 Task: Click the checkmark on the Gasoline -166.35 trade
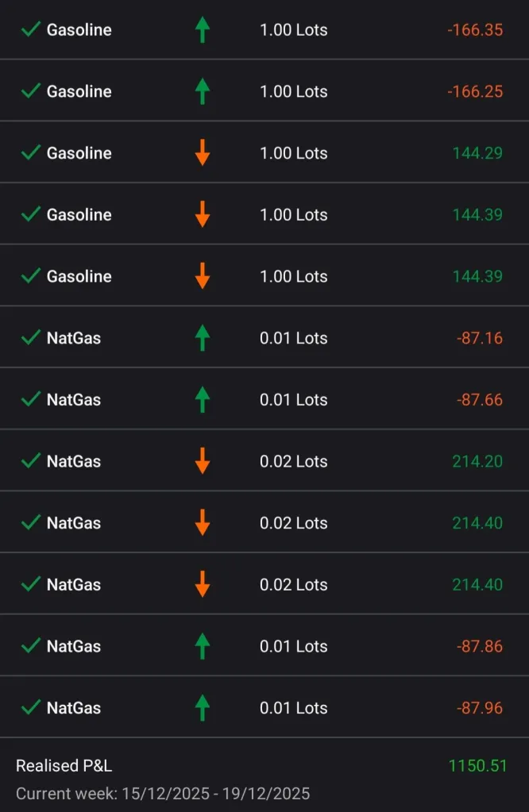[x=31, y=29]
